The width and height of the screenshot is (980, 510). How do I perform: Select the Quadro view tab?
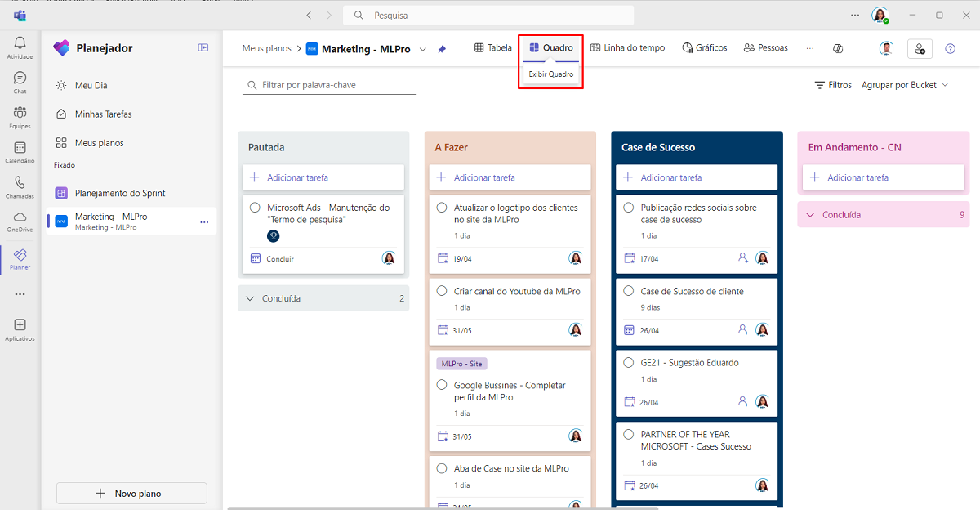pos(551,48)
